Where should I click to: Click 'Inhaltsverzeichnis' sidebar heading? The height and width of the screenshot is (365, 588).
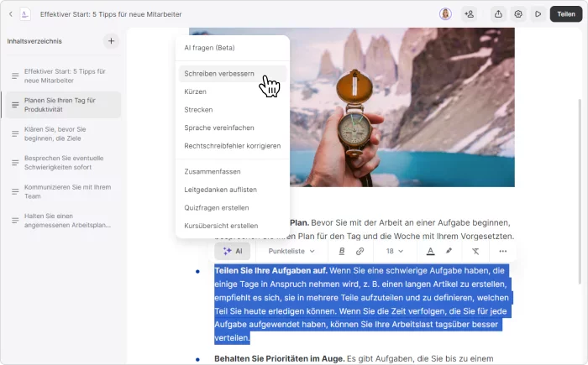click(34, 41)
